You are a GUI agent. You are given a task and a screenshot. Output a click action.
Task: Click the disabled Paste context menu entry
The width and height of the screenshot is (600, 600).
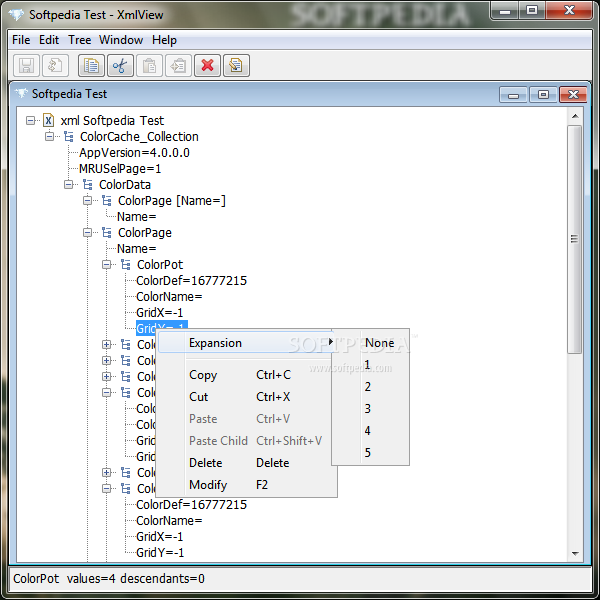point(246,419)
